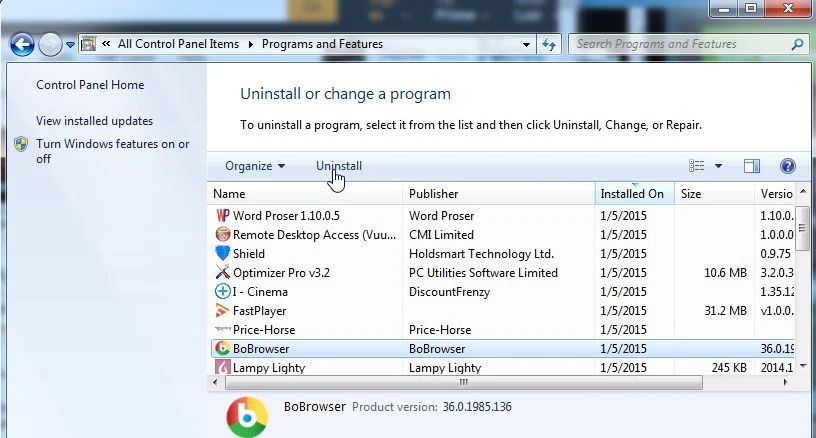This screenshot has height=438, width=816.
Task: Click the change view icon
Action: (696, 166)
